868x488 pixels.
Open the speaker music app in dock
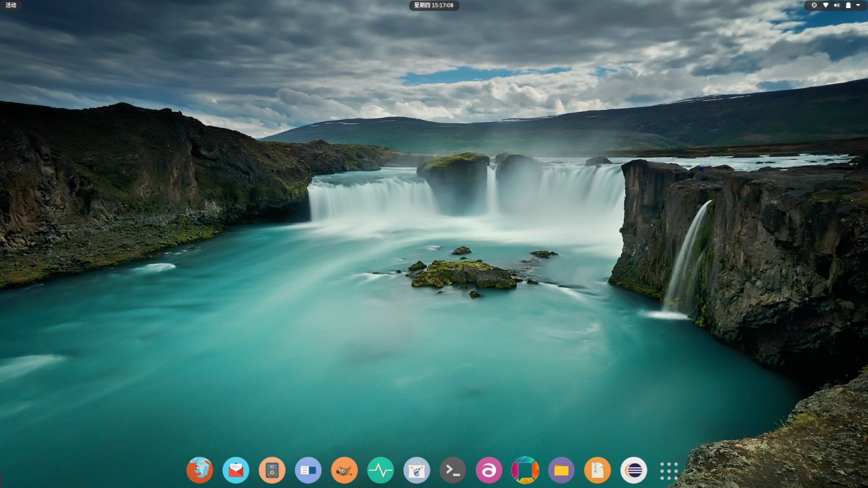point(272,470)
